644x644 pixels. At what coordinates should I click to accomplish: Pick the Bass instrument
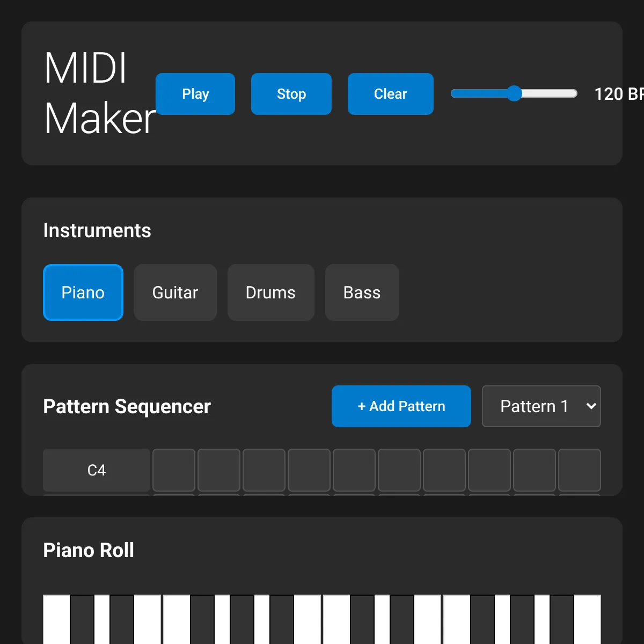[x=362, y=292]
